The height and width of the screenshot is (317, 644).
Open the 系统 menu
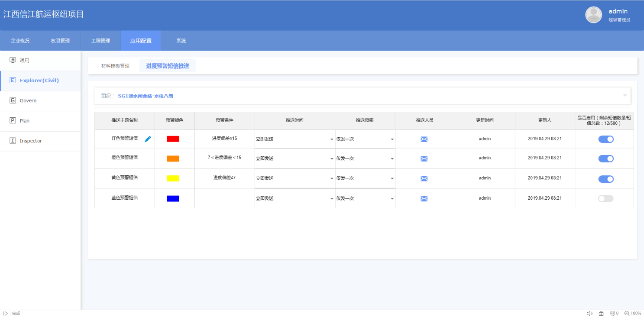pos(181,41)
